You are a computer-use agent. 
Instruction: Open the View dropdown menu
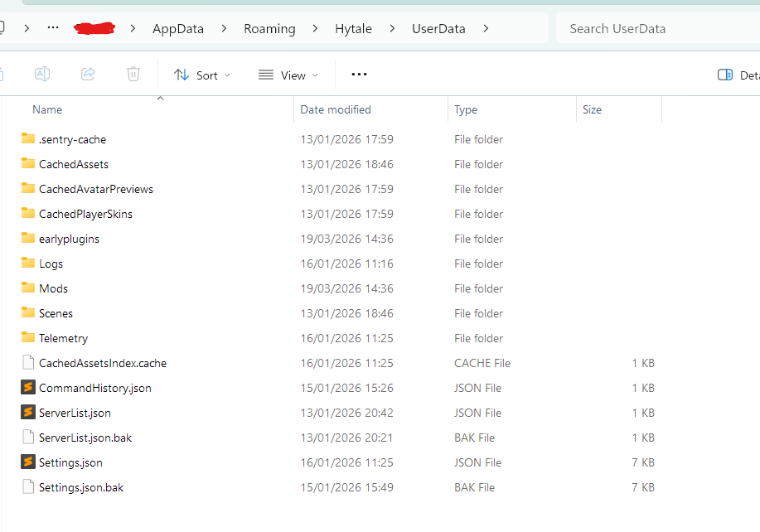tap(288, 75)
